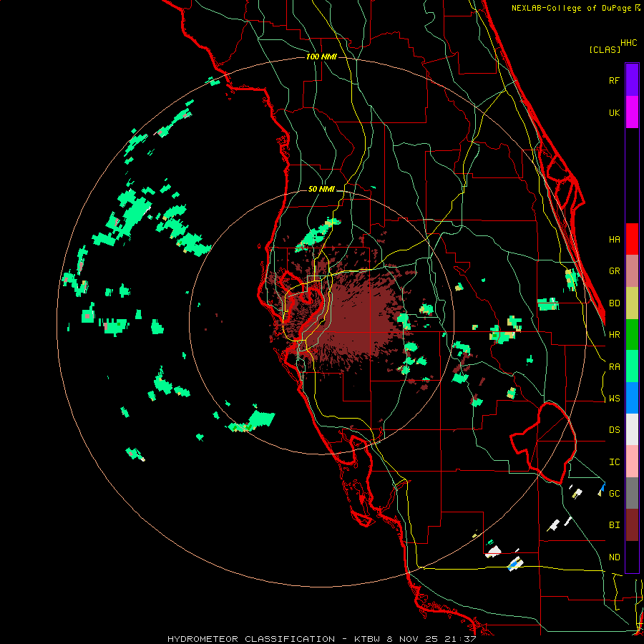
Task: Click the IC light pink legend swatch
Action: (x=632, y=462)
